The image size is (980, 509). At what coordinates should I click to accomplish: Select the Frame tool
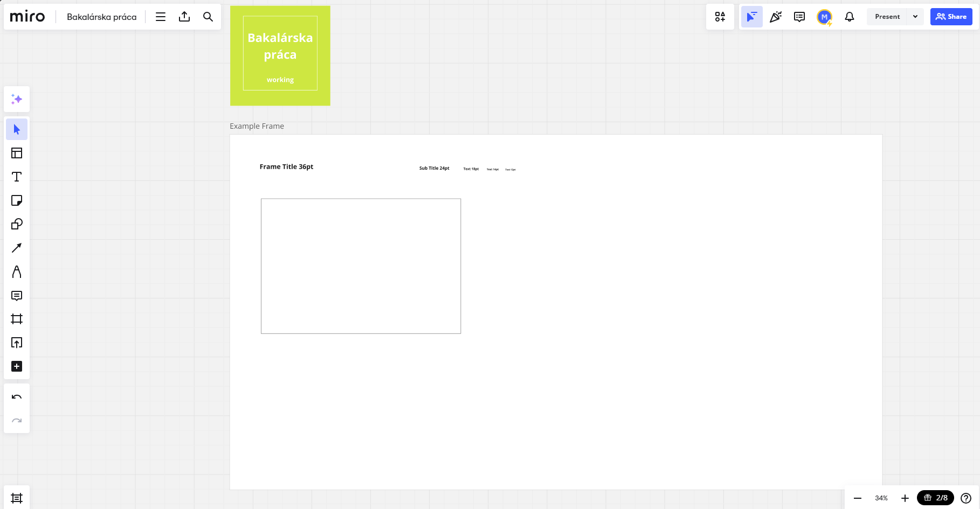click(17, 319)
